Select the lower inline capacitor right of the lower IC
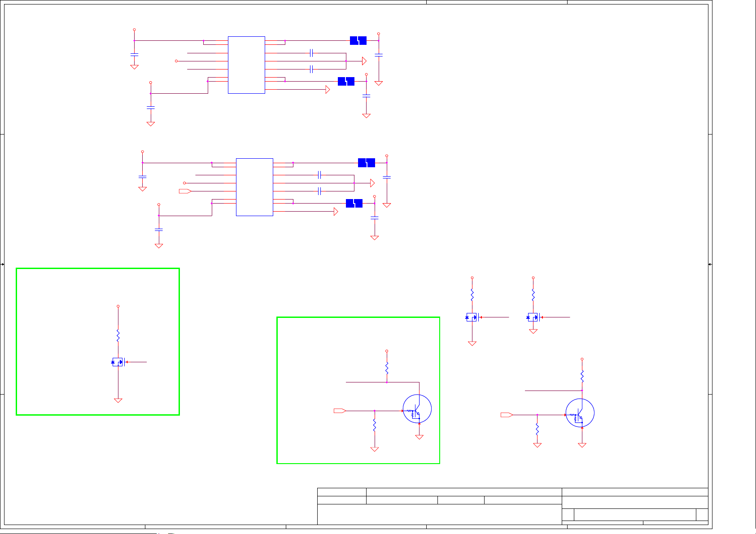756x534 pixels. [x=319, y=191]
